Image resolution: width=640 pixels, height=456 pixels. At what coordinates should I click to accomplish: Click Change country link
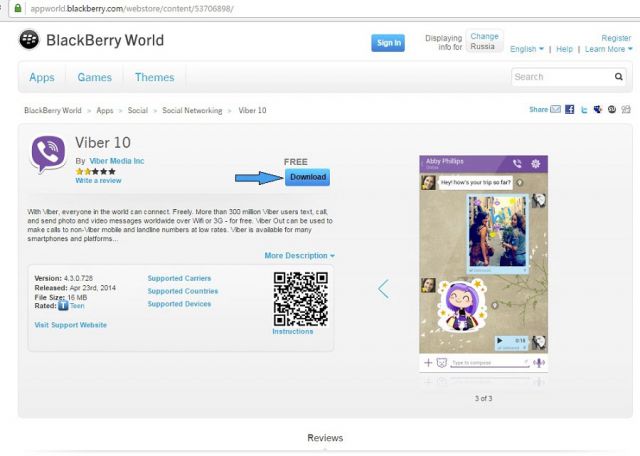(484, 36)
